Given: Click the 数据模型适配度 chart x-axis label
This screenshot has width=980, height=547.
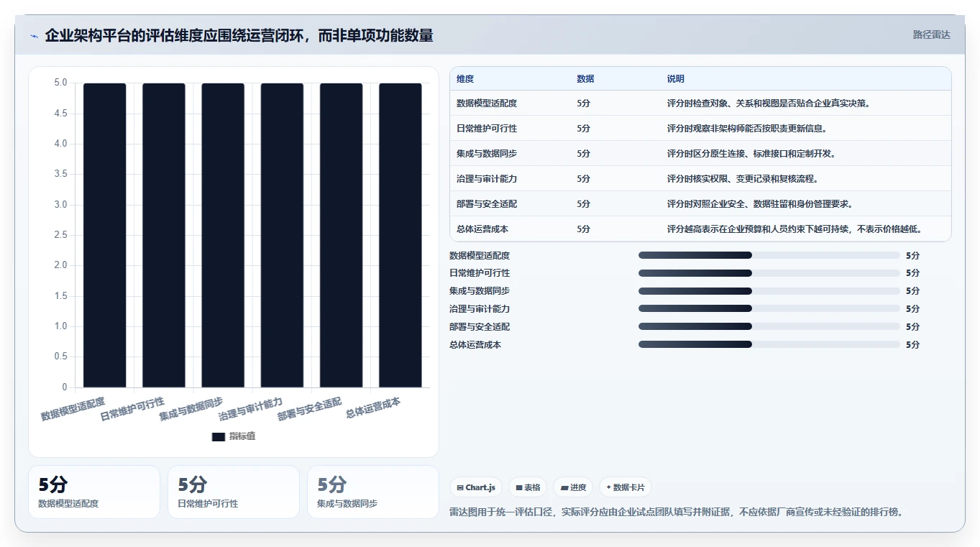Looking at the screenshot, I should [x=73, y=409].
